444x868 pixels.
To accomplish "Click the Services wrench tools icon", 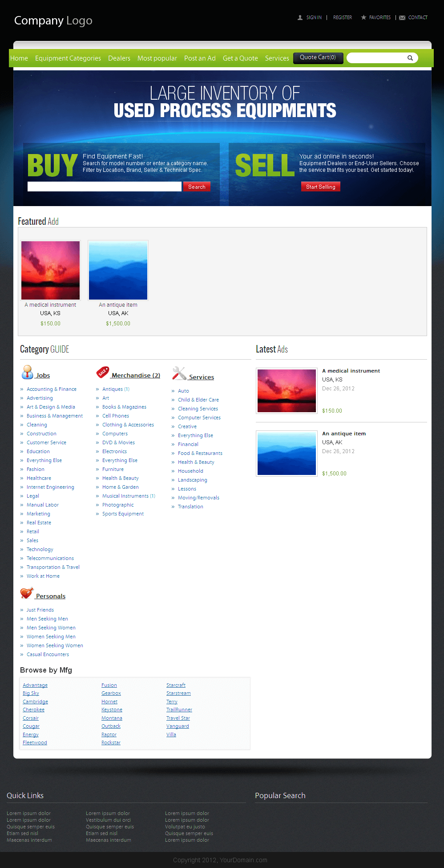I will [179, 373].
